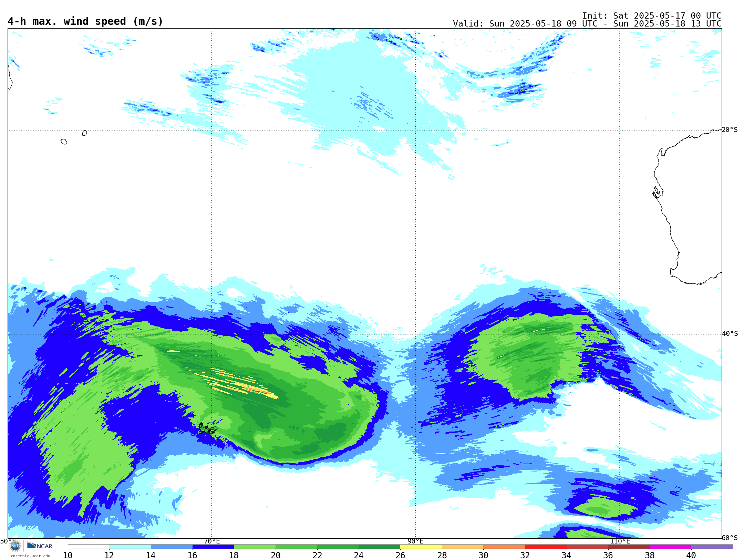Click the light blue 14-16 m/s swatch

point(172,547)
